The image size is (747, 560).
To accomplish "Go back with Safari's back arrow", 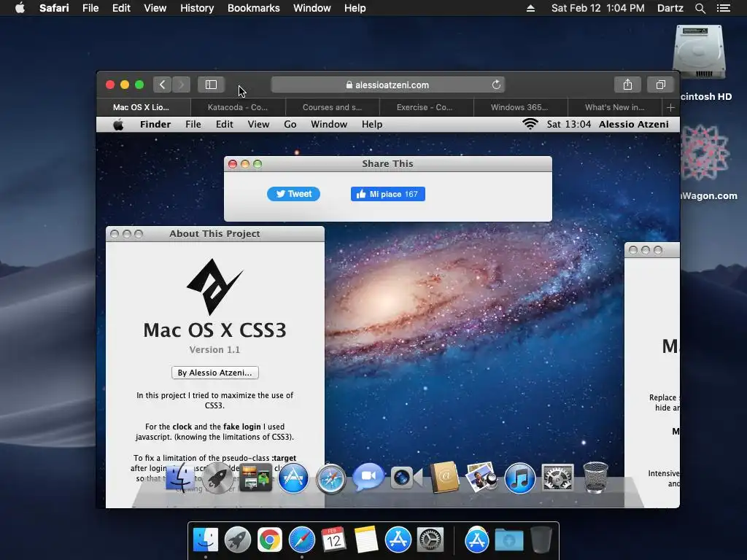I will pyautogui.click(x=163, y=85).
